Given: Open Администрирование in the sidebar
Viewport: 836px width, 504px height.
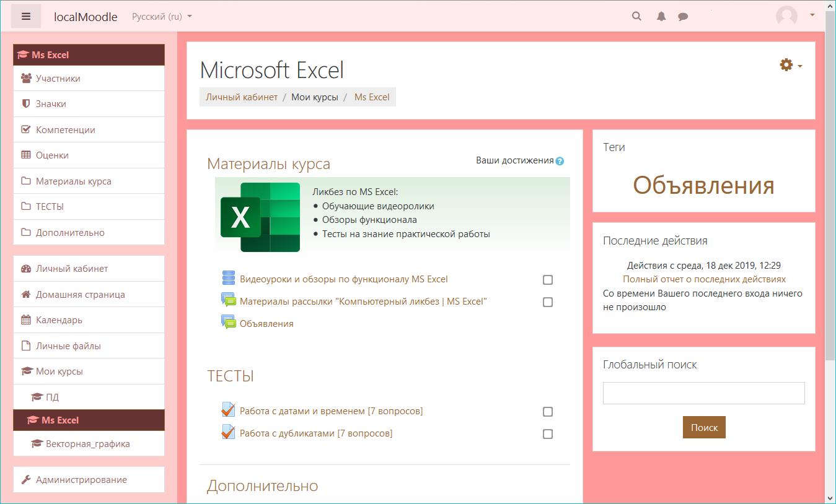Looking at the screenshot, I should pyautogui.click(x=89, y=480).
